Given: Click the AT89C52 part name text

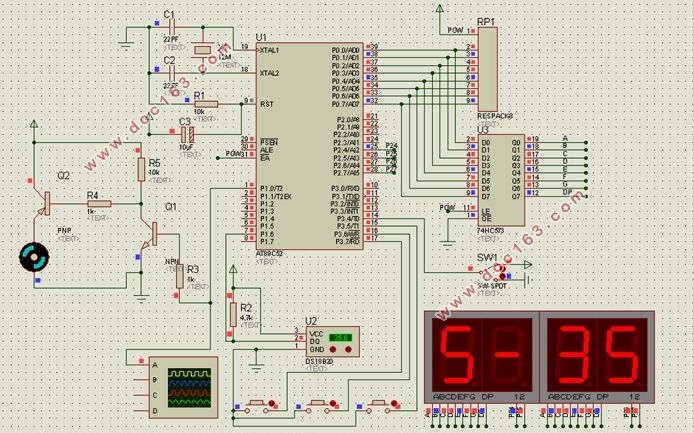Looking at the screenshot, I should [269, 254].
